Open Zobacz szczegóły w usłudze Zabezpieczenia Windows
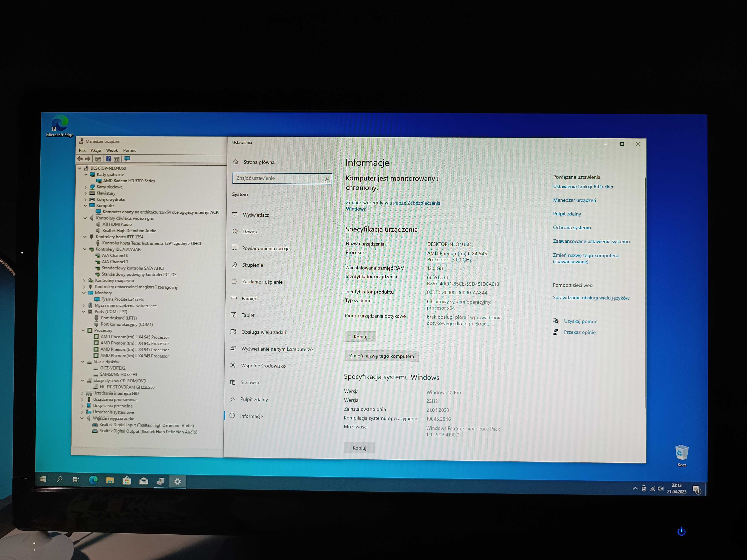747x560 pixels. pos(393,206)
